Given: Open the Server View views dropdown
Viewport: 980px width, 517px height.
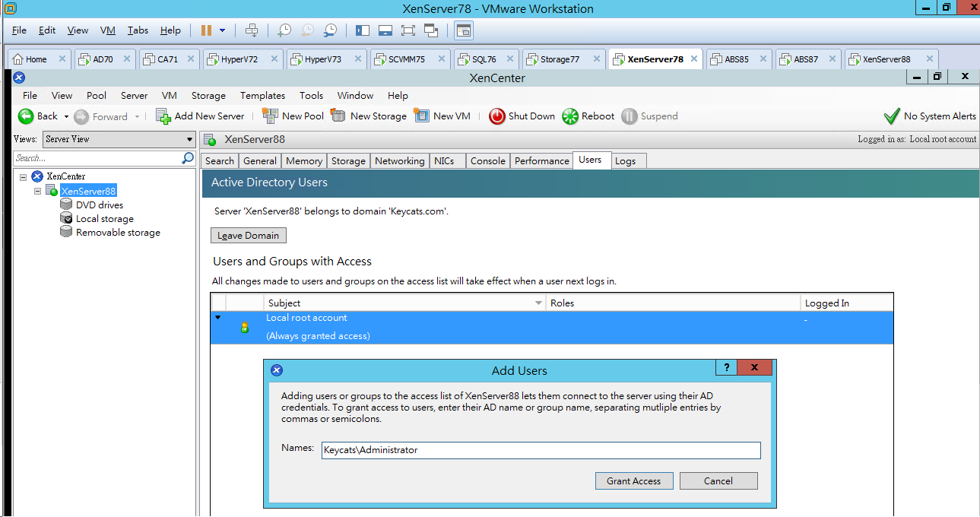Looking at the screenshot, I should click(x=119, y=139).
